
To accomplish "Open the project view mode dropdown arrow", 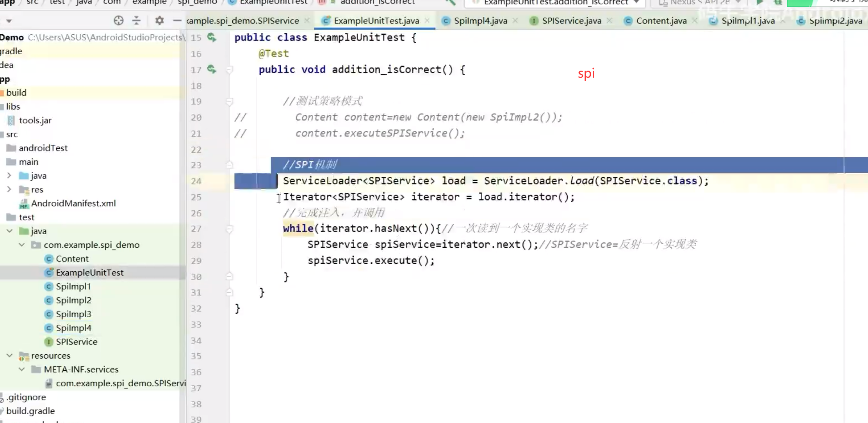I will coord(9,21).
